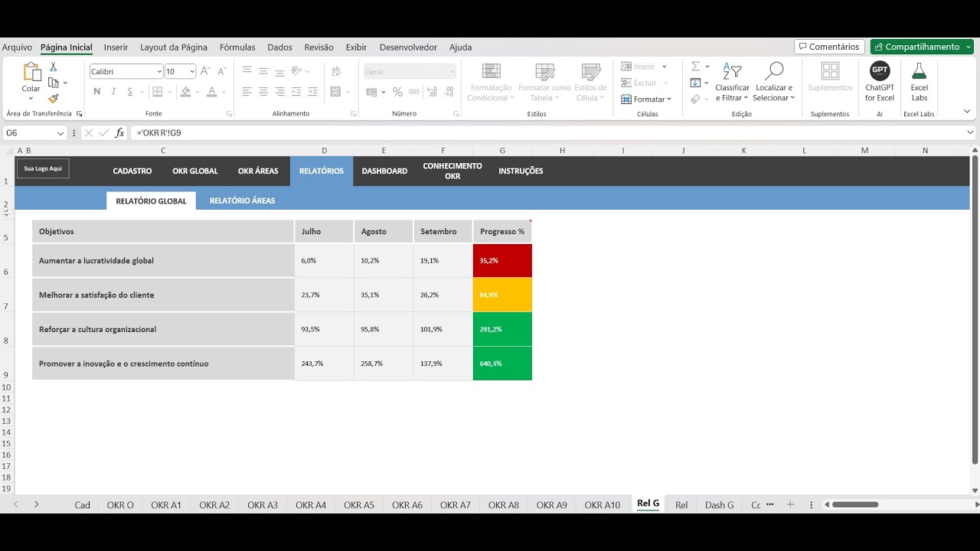Click the Format Painter brush icon
The width and height of the screenshot is (980, 551).
(x=54, y=98)
